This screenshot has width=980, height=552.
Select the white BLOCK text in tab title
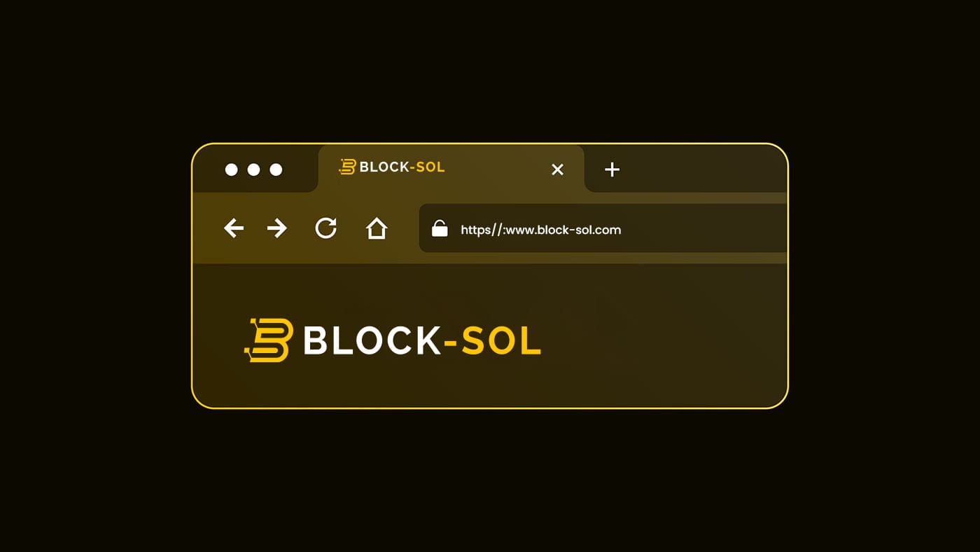pos(384,167)
